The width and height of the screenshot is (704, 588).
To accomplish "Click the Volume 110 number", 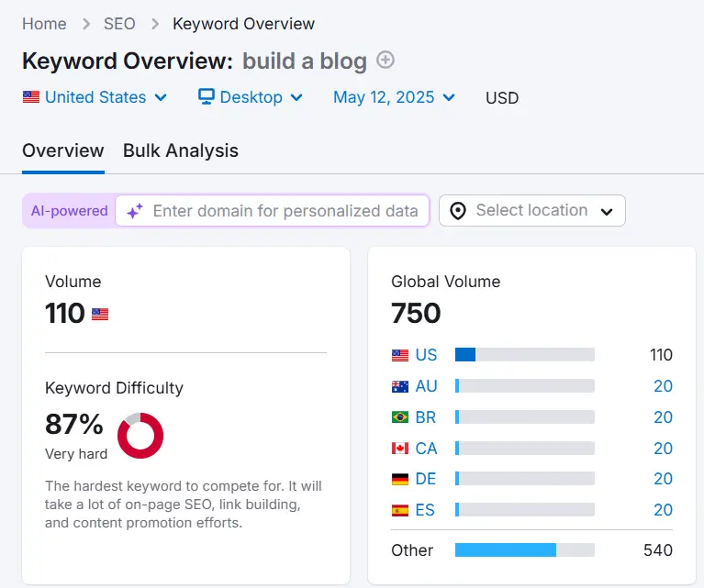I will tap(64, 313).
